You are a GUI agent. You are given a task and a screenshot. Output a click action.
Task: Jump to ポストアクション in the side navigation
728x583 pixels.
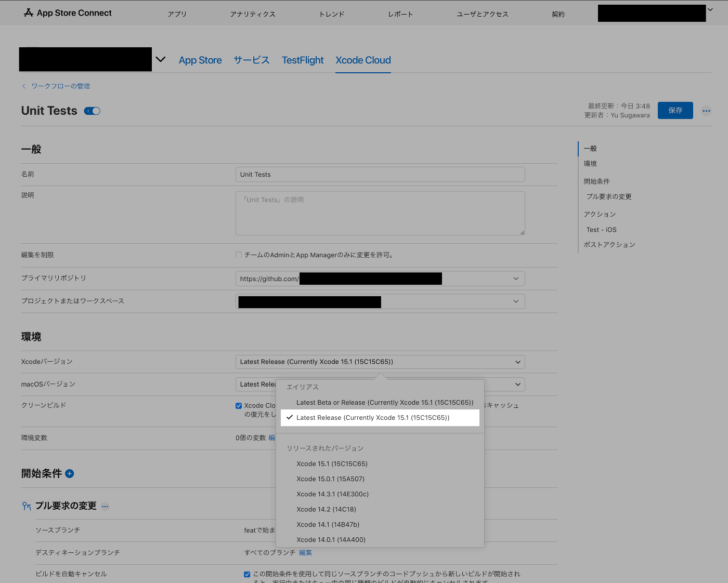click(609, 245)
